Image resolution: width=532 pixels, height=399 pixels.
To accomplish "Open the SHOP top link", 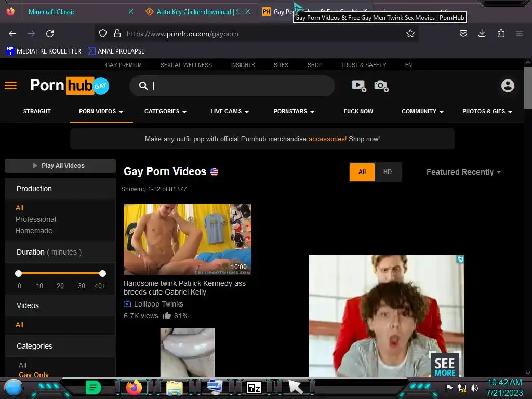I will pos(315,65).
